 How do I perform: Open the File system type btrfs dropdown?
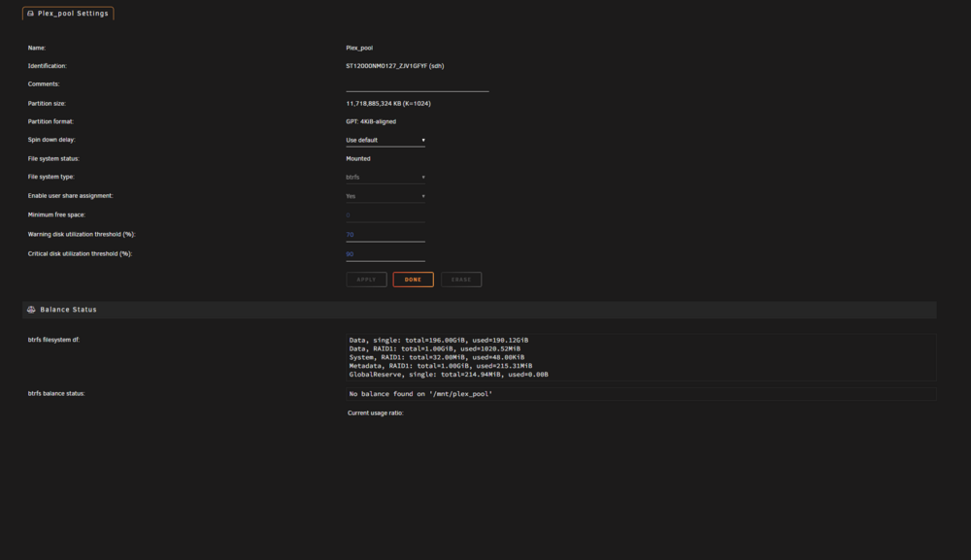(385, 178)
